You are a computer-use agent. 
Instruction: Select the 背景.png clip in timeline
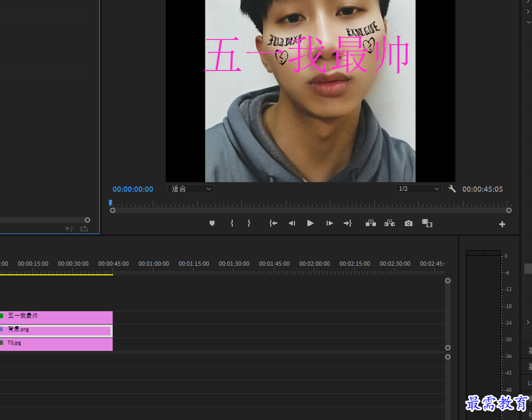tap(56, 331)
